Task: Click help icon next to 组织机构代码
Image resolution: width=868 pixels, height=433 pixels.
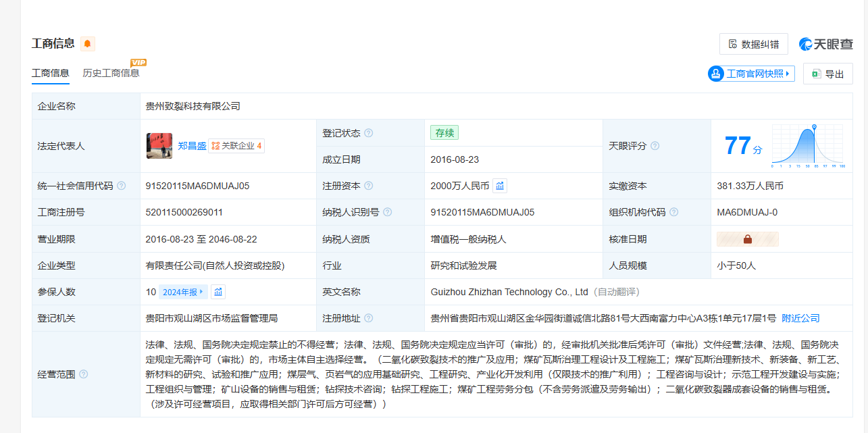Action: pos(673,212)
